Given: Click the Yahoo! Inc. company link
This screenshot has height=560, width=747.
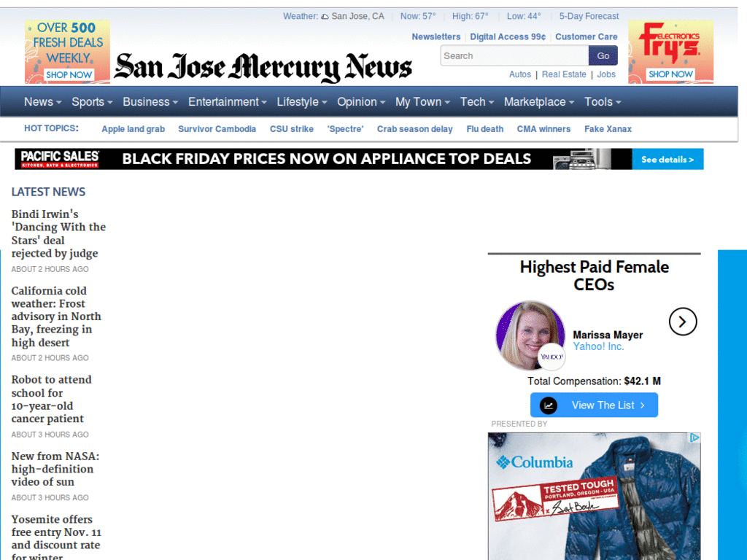Looking at the screenshot, I should 598,346.
